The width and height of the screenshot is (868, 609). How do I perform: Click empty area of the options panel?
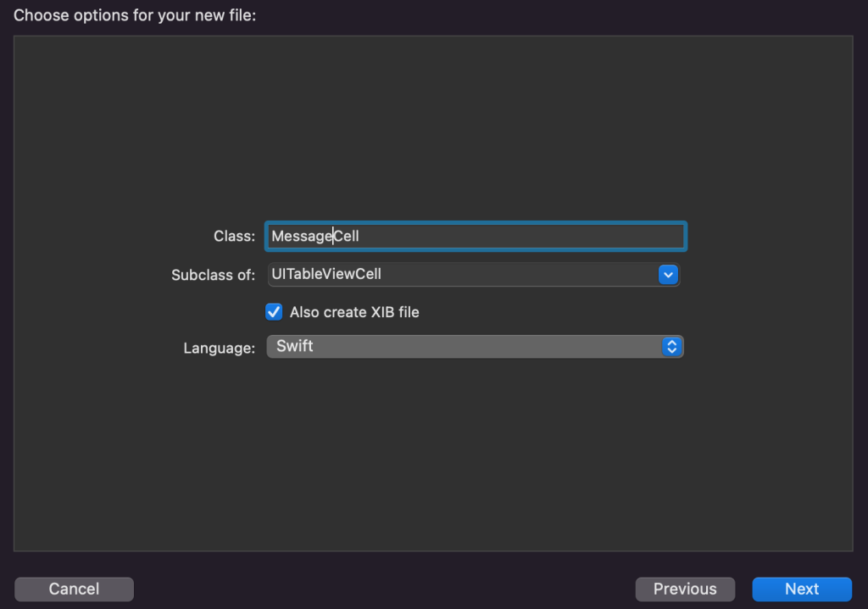pyautogui.click(x=432, y=127)
